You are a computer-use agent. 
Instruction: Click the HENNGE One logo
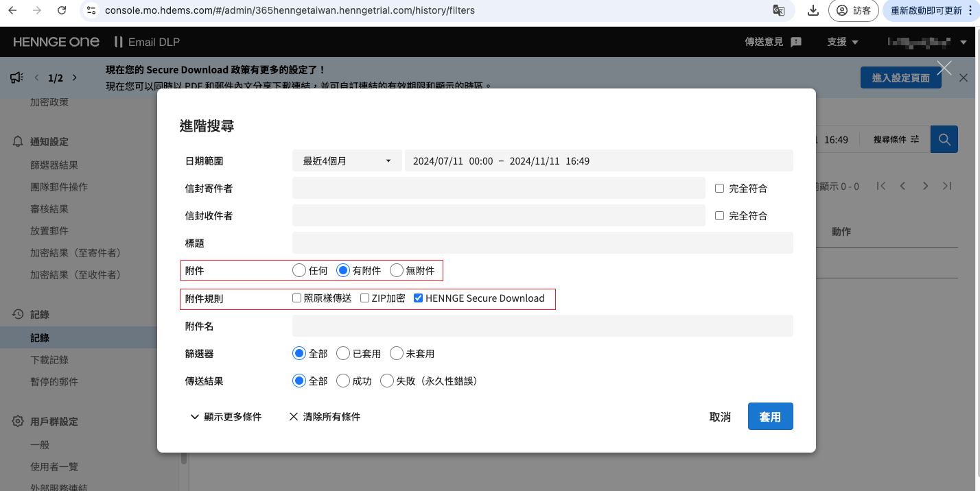coord(56,42)
